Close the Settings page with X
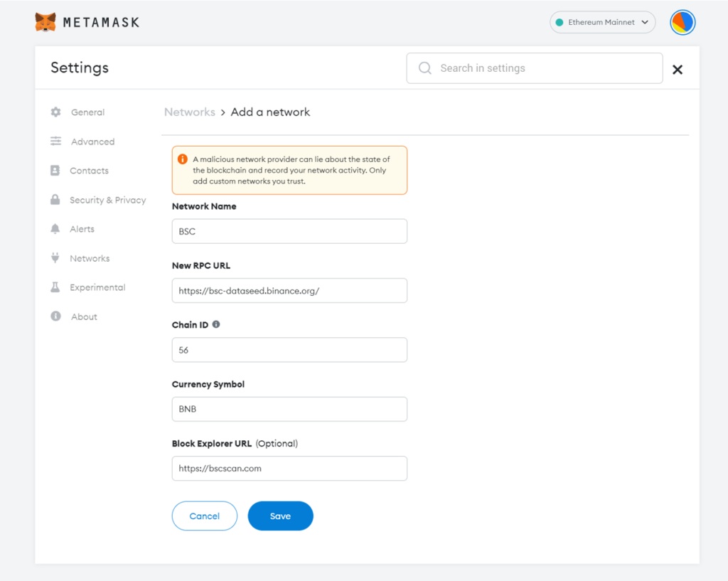Image resolution: width=728 pixels, height=581 pixels. 678,70
